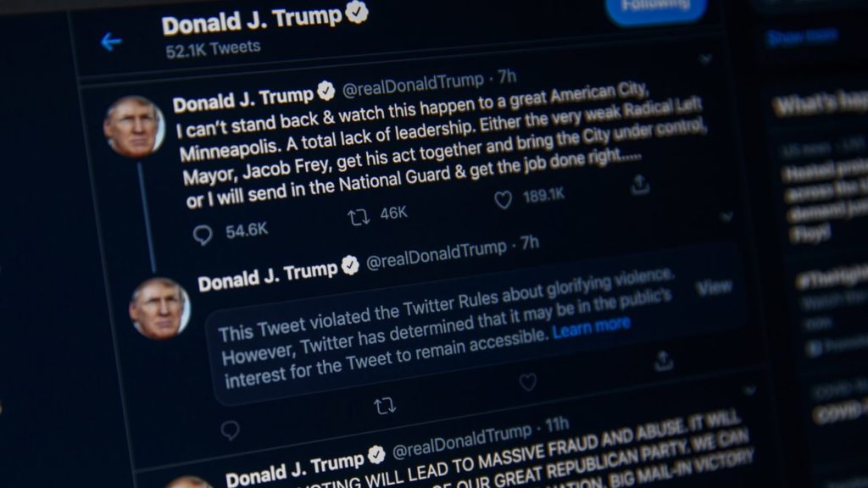
Task: Toggle the Following button
Action: coord(656,8)
